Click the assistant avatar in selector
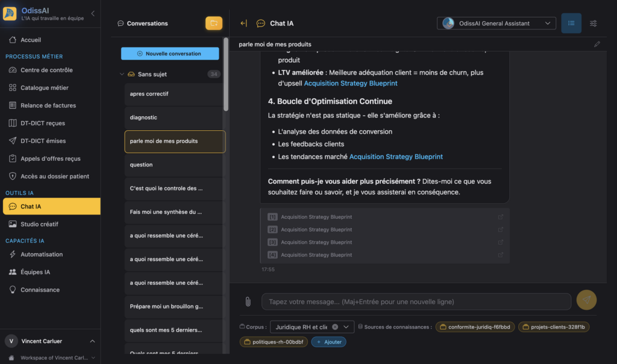Viewport: 617px width, 364px height. click(448, 24)
